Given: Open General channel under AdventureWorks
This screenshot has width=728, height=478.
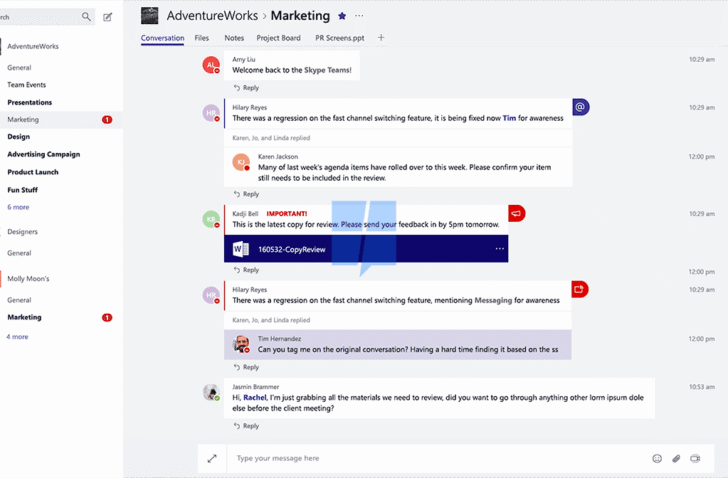Looking at the screenshot, I should coord(19,68).
